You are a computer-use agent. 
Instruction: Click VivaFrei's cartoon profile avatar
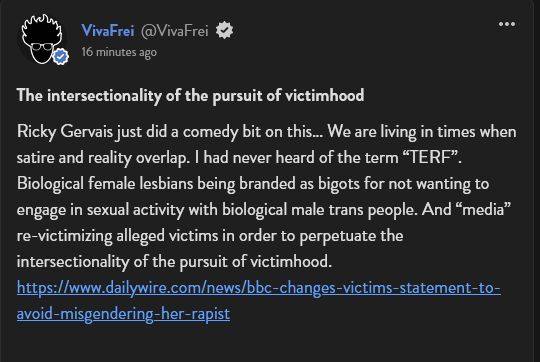pyautogui.click(x=42, y=39)
